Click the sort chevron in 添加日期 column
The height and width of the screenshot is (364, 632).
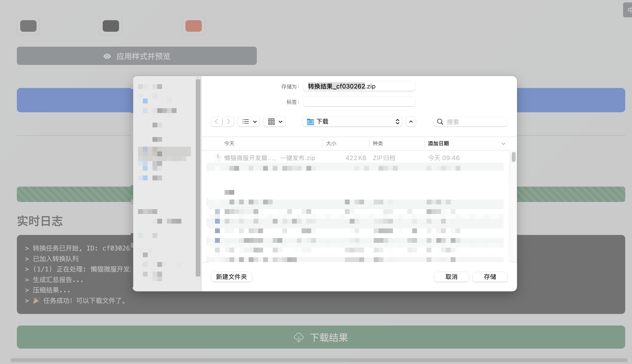[503, 144]
